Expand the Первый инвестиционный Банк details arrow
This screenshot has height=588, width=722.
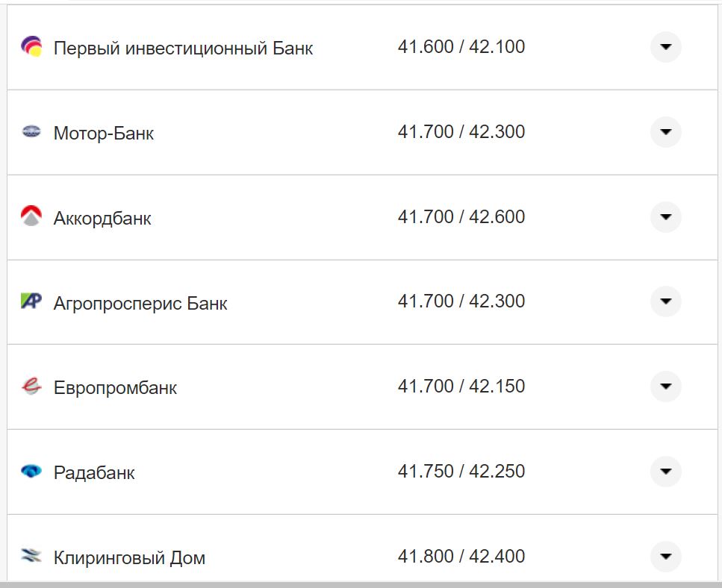pyautogui.click(x=665, y=46)
